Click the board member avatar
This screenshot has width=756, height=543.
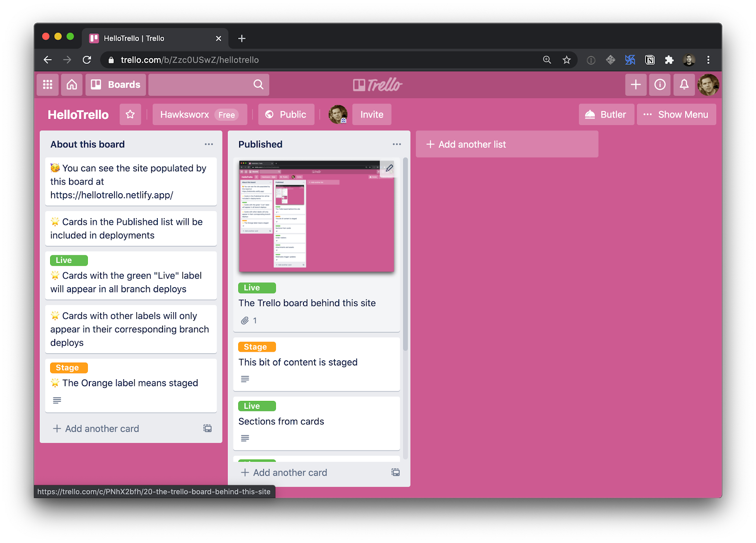pos(338,114)
